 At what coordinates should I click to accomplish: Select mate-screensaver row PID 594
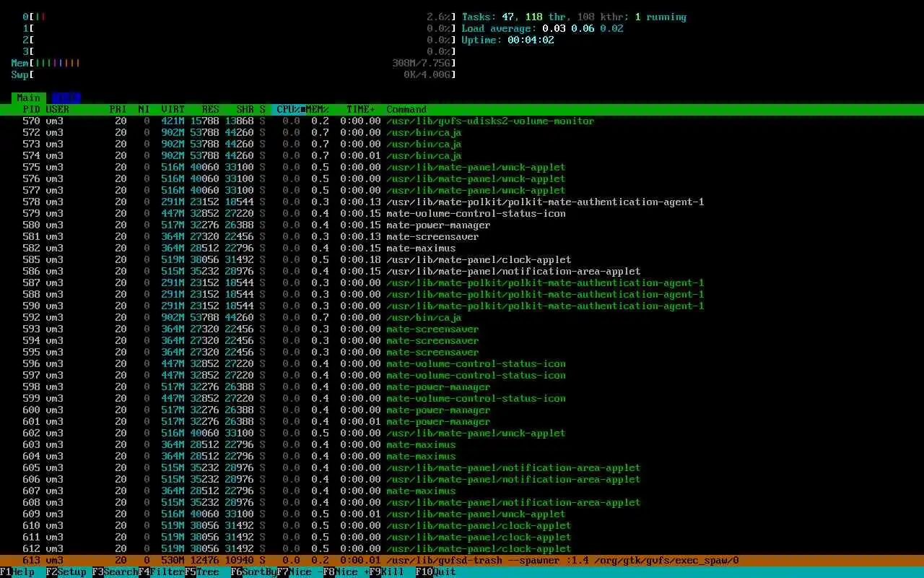point(462,341)
